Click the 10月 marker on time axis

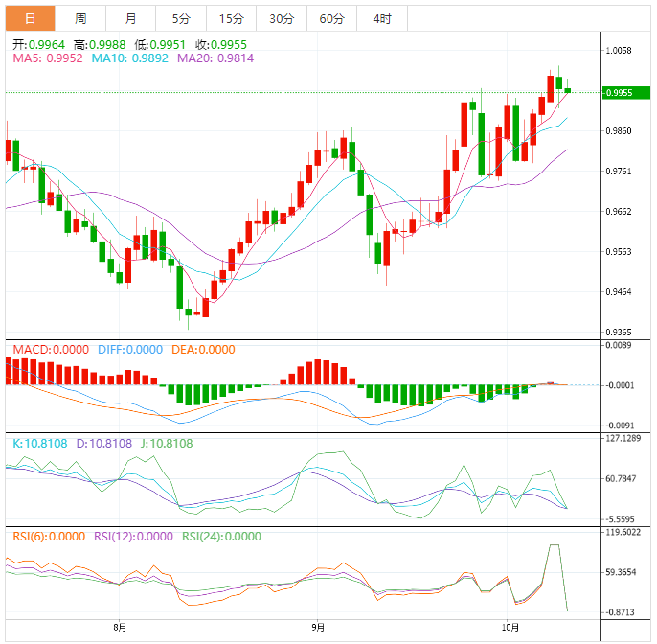coord(511,628)
